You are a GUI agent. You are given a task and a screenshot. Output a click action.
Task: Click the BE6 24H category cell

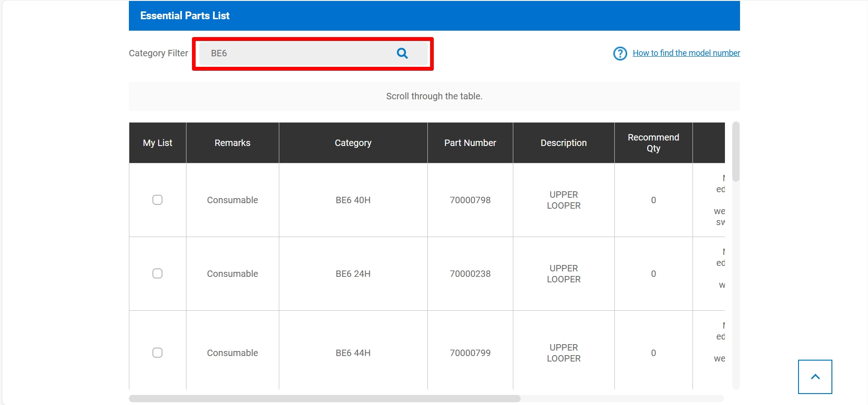coord(353,274)
